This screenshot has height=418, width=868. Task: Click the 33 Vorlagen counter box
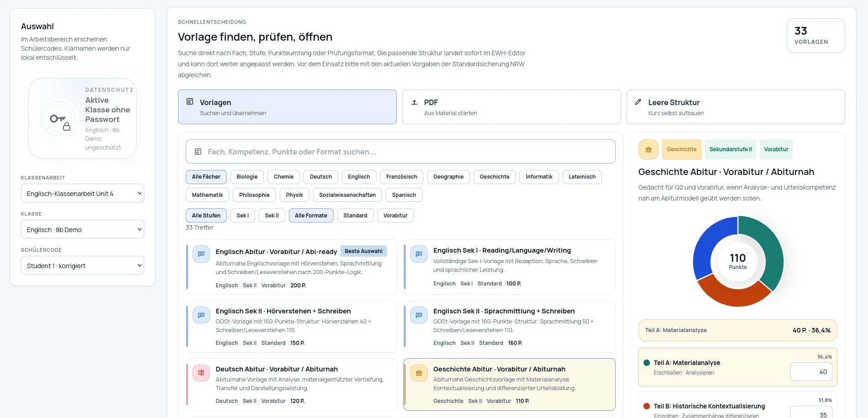(816, 36)
